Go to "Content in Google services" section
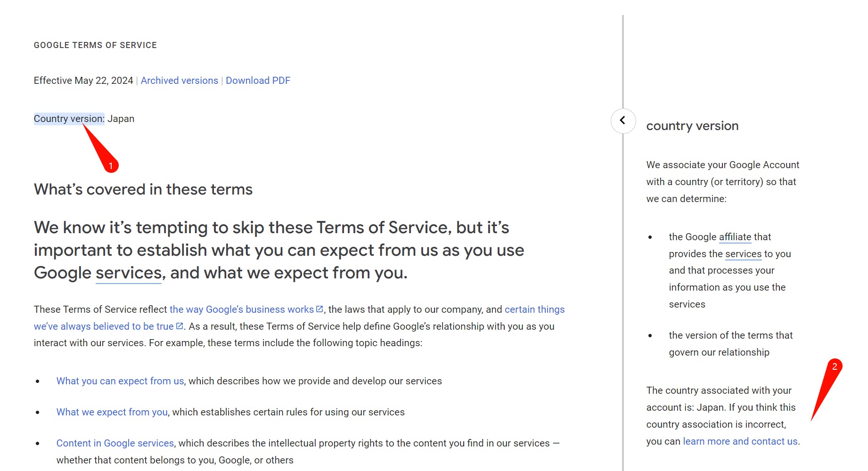This screenshot has width=868, height=471. 115,443
